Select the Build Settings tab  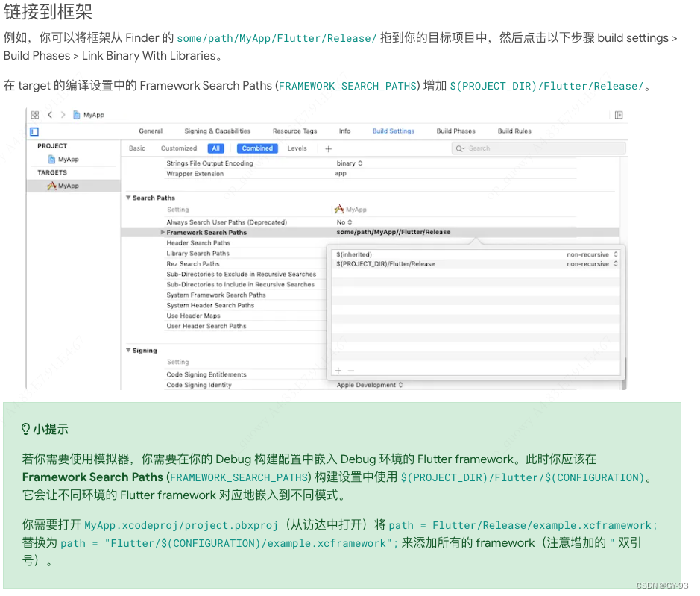click(x=394, y=131)
